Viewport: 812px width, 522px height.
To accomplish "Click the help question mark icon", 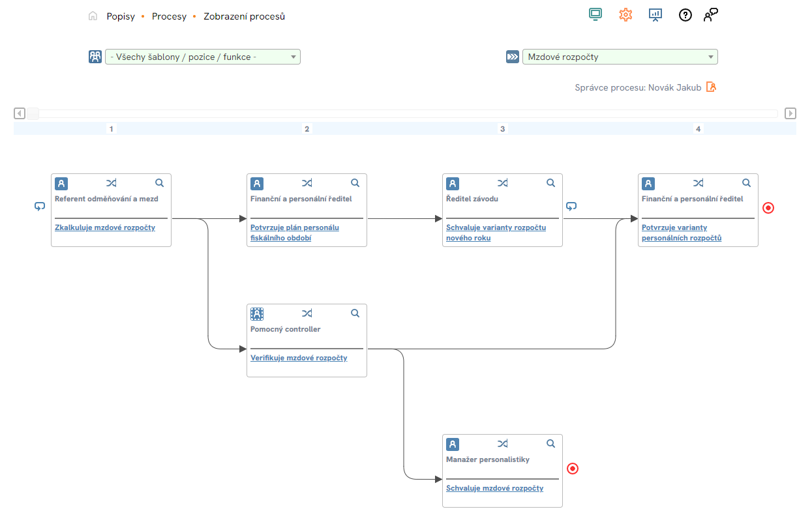I will point(685,15).
